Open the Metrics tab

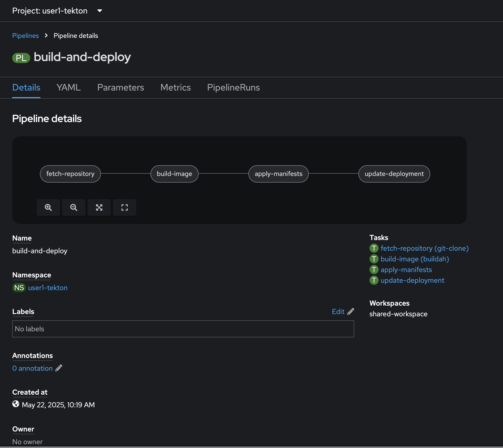[175, 87]
